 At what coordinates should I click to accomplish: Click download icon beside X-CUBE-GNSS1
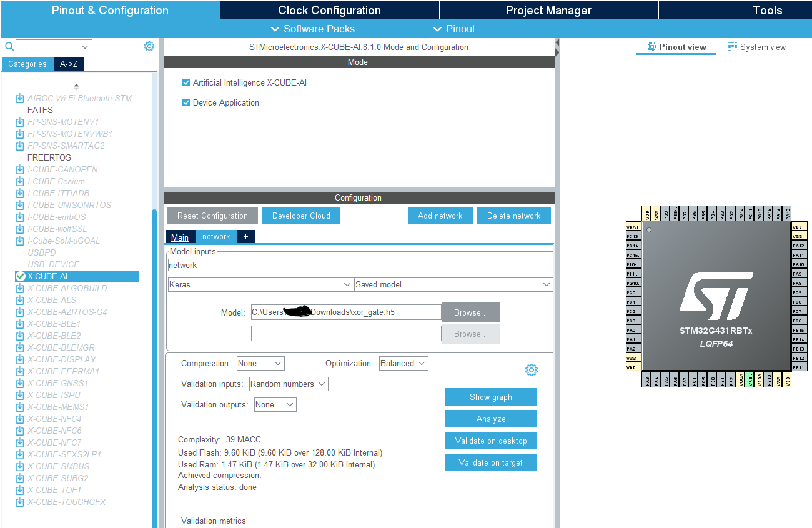20,383
